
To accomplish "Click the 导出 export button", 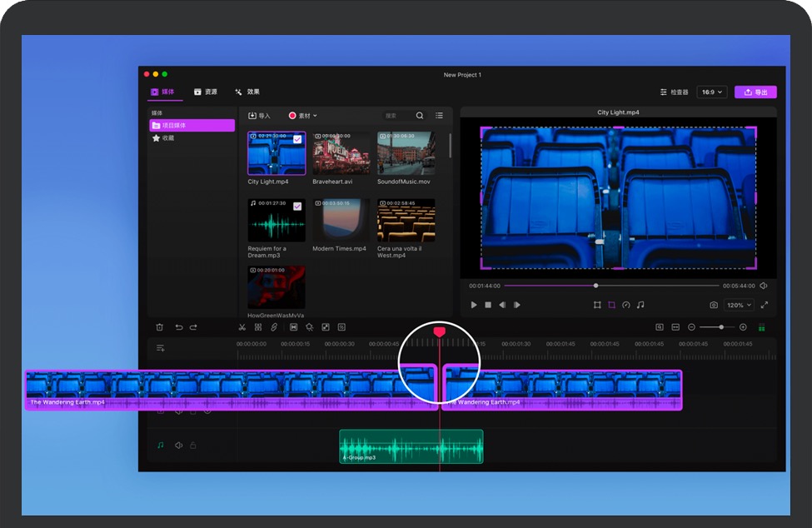I will click(755, 92).
